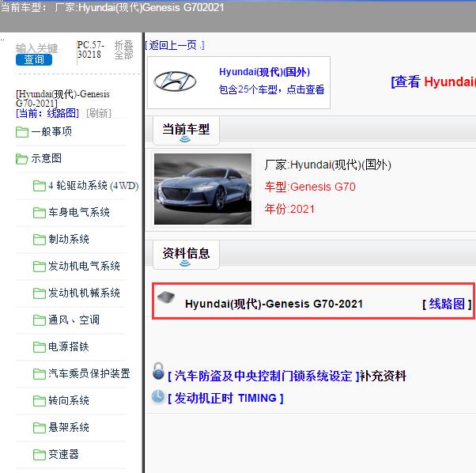Open 电源搭铁 tree item
This screenshot has width=476, height=473.
coord(69,347)
